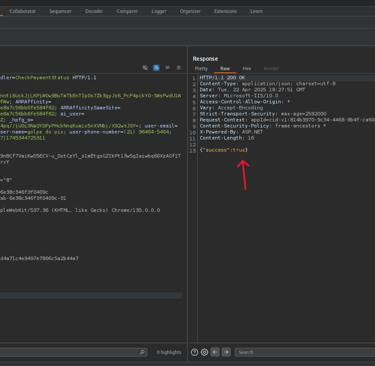Go to next response search match

tap(226, 352)
